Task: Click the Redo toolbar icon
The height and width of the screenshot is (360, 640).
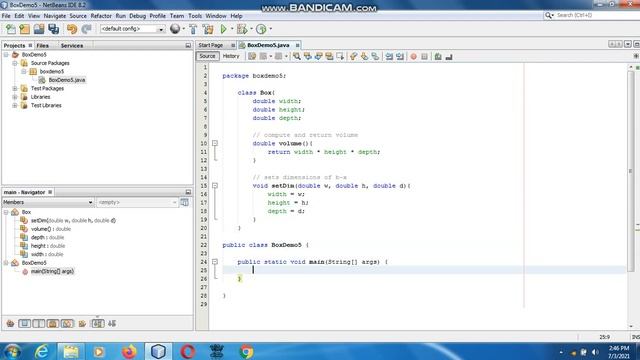Action: tap(86, 29)
